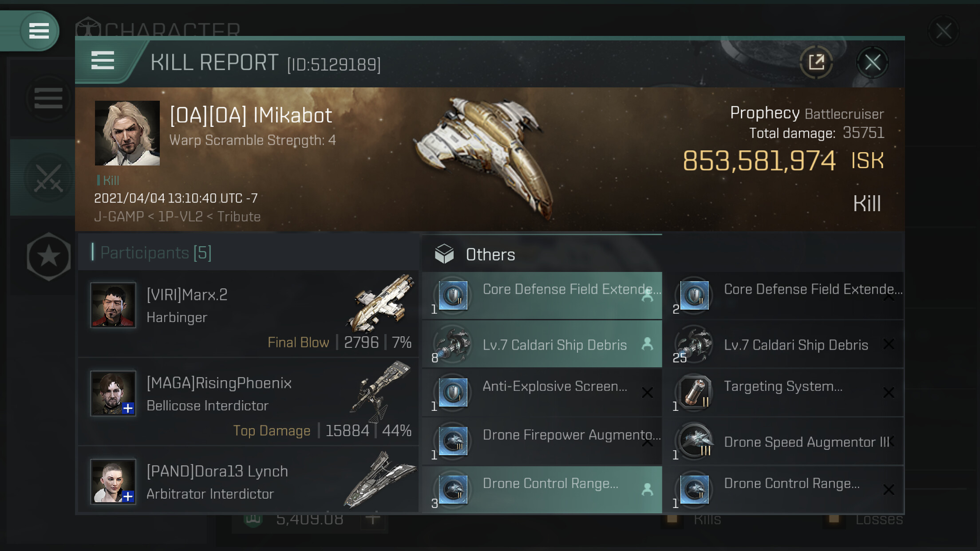
Task: Click Drone Firepower Augmentor item row
Action: tap(541, 441)
